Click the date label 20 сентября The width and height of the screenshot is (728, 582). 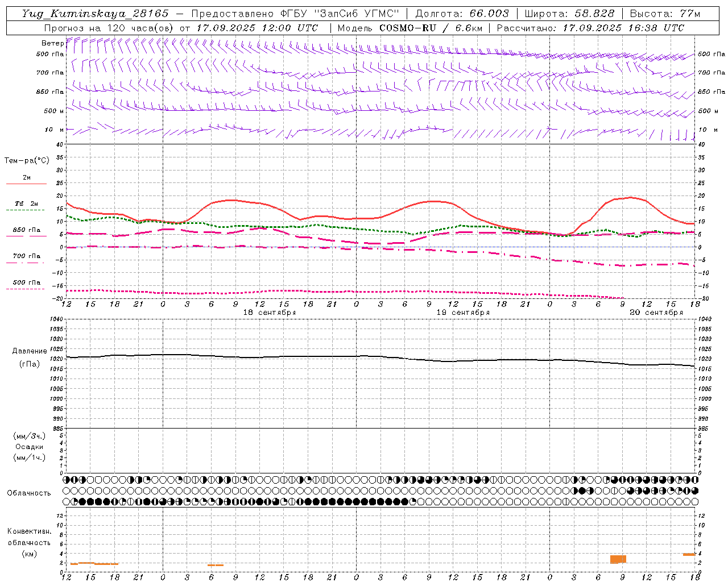pos(656,313)
